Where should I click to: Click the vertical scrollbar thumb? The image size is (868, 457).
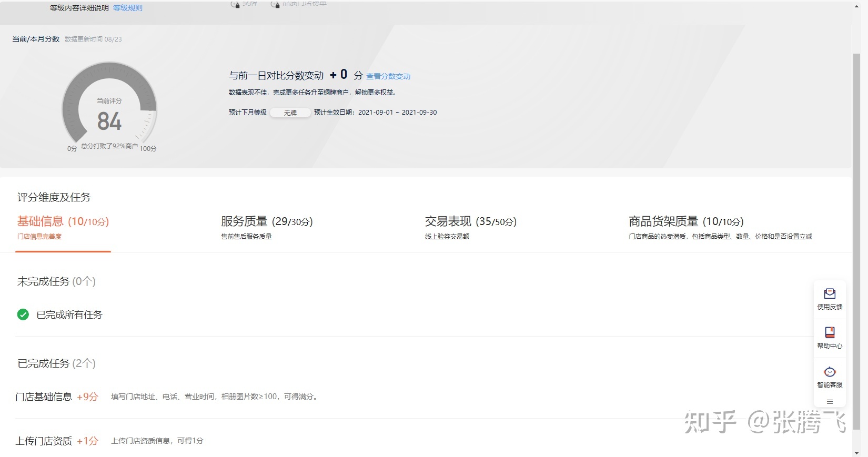(x=856, y=241)
